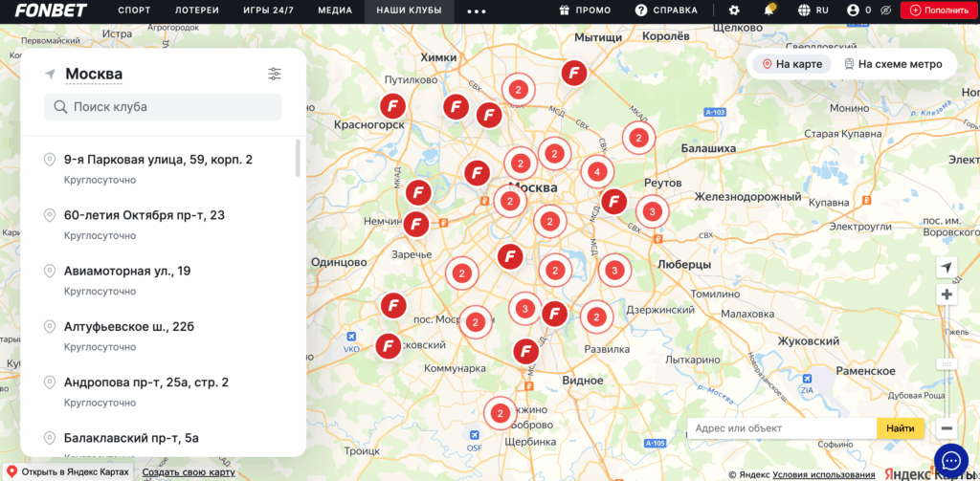Click the question mark help icon

click(x=640, y=10)
